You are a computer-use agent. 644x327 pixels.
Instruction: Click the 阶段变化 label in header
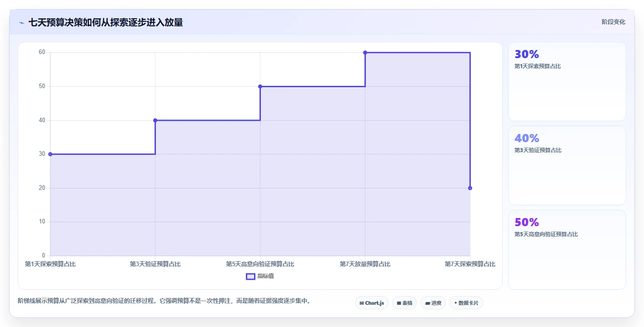[614, 22]
